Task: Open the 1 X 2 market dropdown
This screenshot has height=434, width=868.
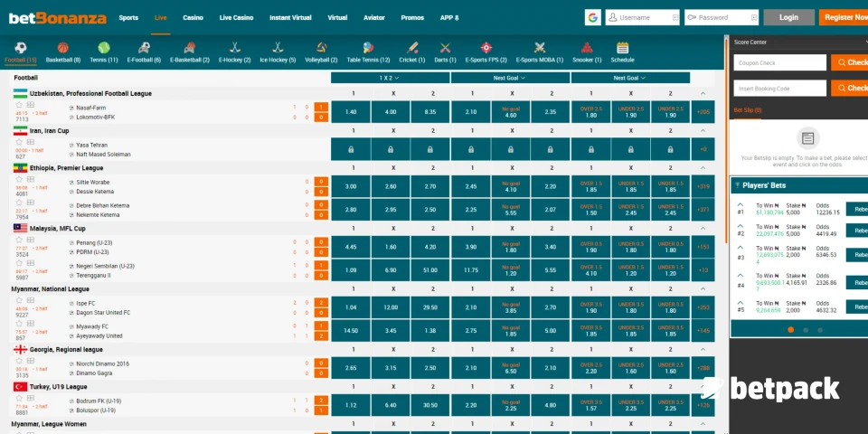Action: [389, 78]
